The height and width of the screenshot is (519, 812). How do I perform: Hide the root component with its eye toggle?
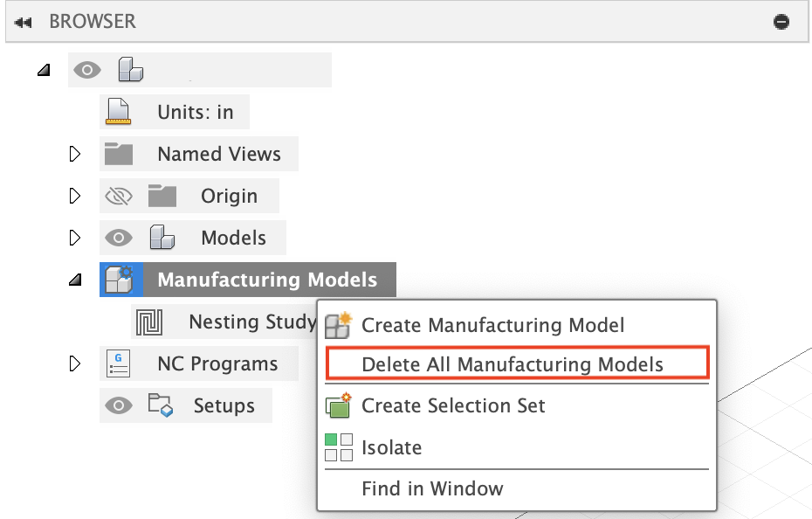86,69
